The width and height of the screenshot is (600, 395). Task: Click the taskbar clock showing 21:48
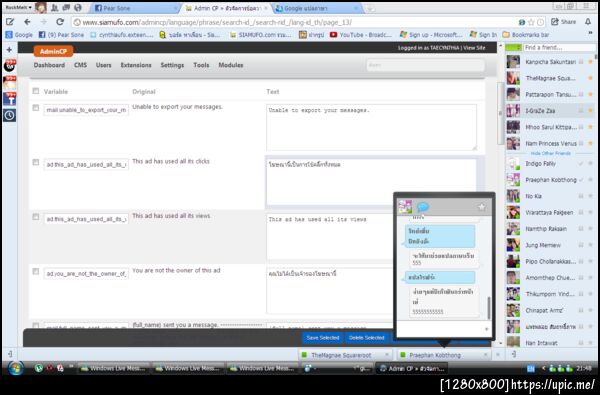point(584,368)
